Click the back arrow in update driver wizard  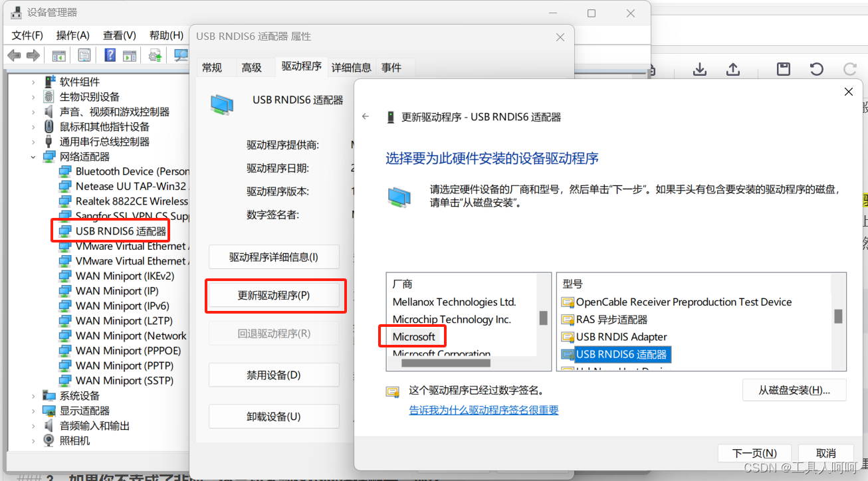(366, 116)
